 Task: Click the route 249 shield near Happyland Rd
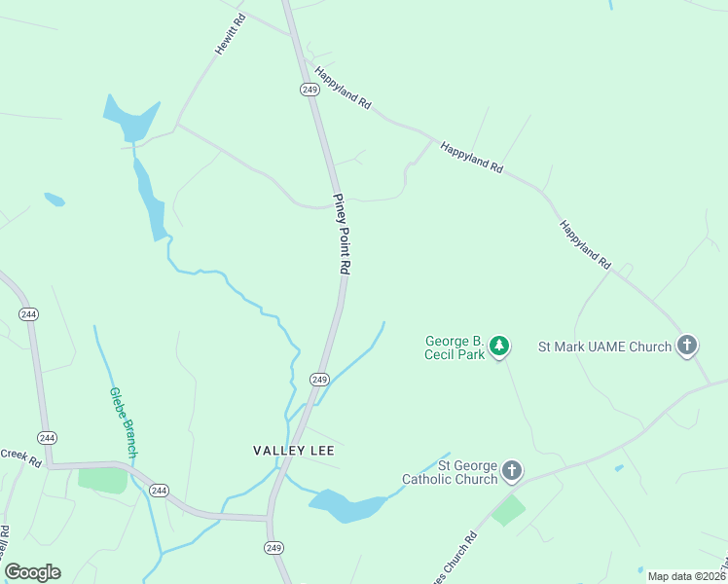(309, 90)
